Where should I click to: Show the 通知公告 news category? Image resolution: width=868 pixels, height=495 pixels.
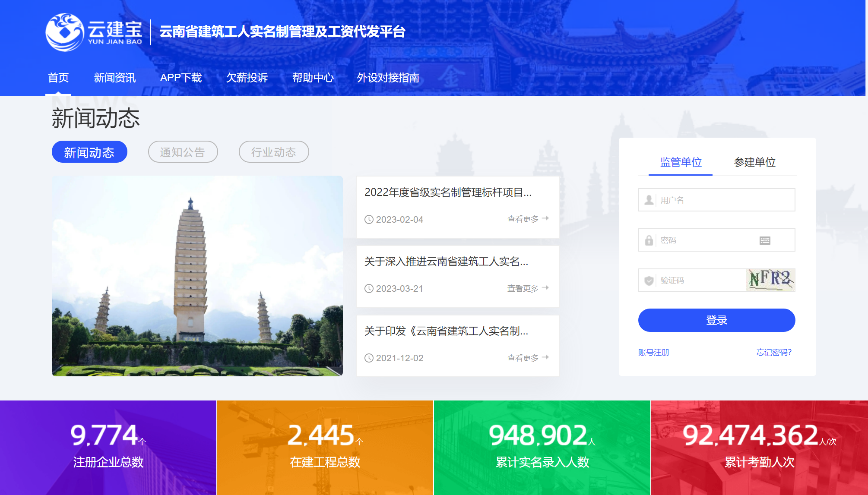pyautogui.click(x=183, y=152)
